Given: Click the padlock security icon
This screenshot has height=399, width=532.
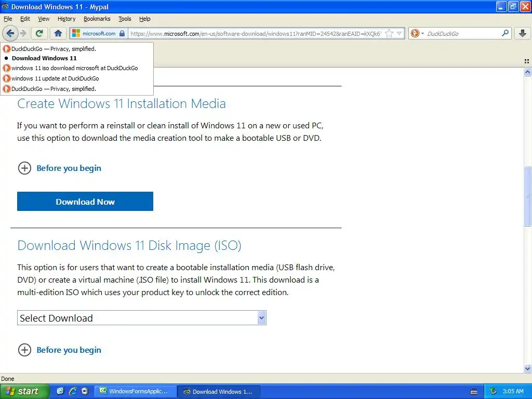Looking at the screenshot, I should point(122,33).
